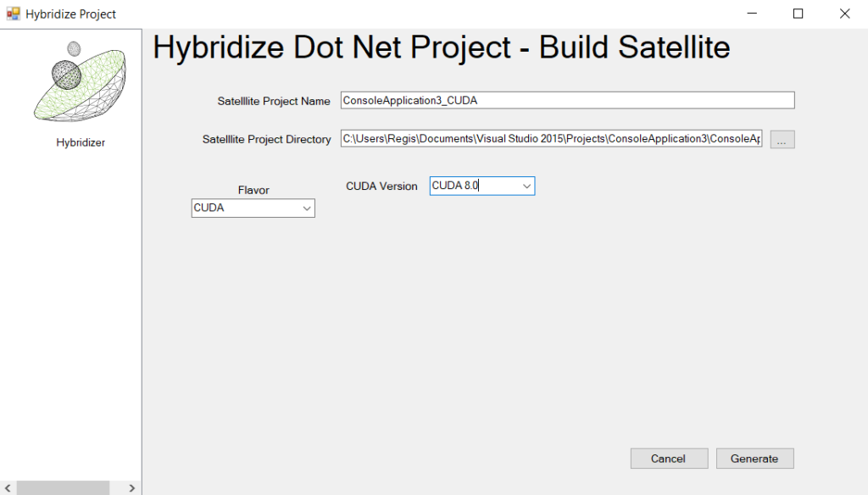The height and width of the screenshot is (495, 868).
Task: Click the sidebar scrollbar left arrow
Action: 8,488
